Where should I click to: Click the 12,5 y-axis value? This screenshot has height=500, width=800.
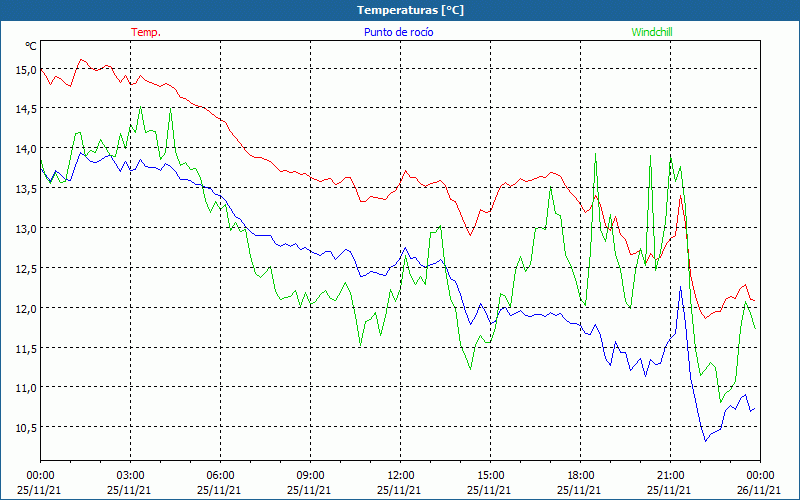pyautogui.click(x=26, y=269)
